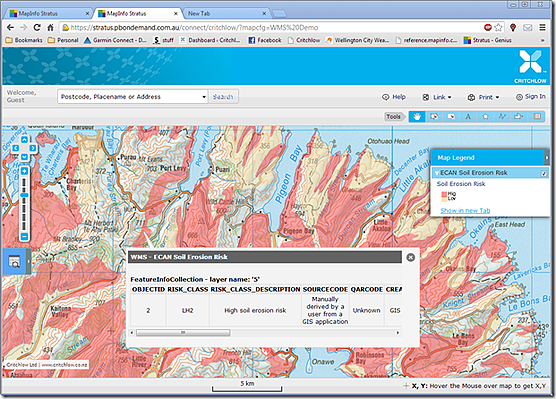Pan the map up with arrow

pos(24,139)
